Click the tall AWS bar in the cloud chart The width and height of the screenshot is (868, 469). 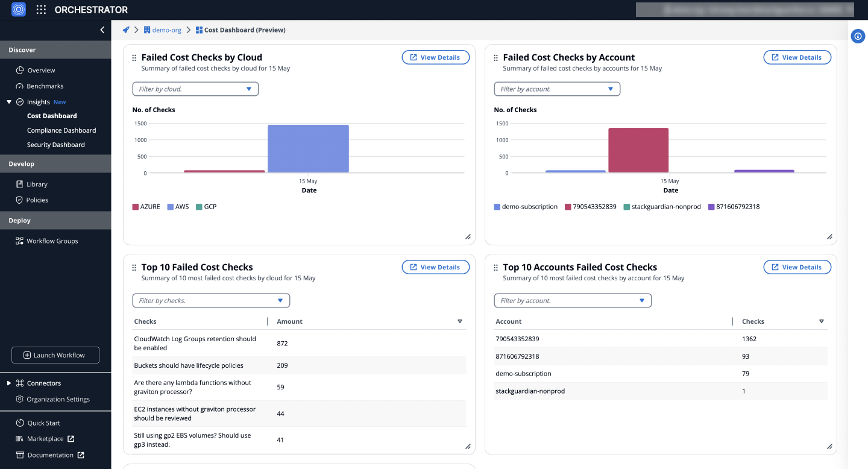(x=308, y=148)
